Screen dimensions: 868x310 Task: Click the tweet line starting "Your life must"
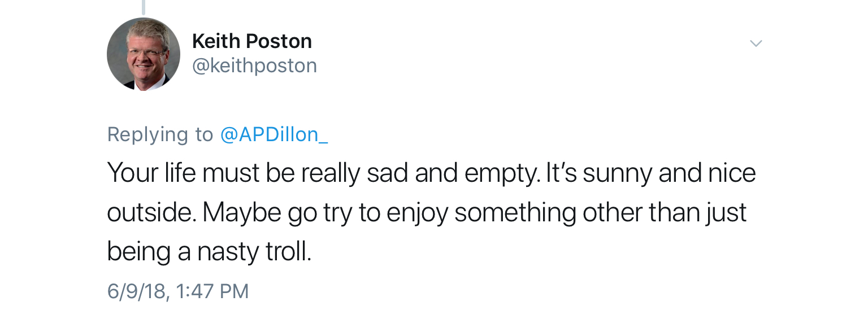click(431, 173)
